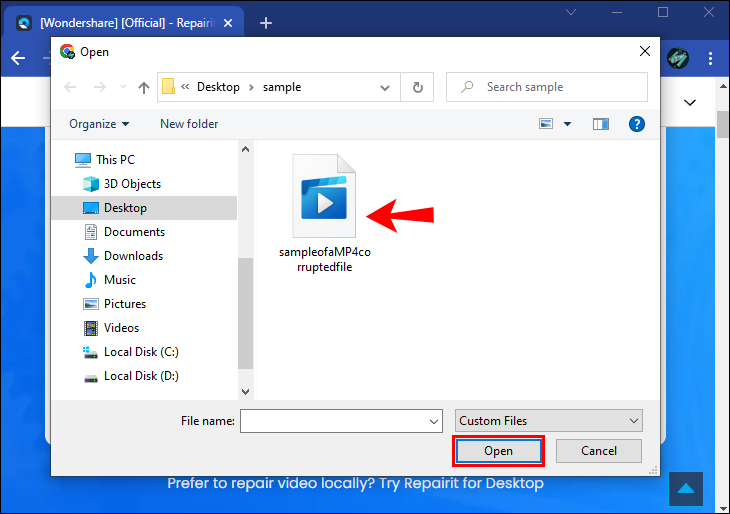Open the Chrome profile avatar
The height and width of the screenshot is (514, 730).
pyautogui.click(x=678, y=58)
